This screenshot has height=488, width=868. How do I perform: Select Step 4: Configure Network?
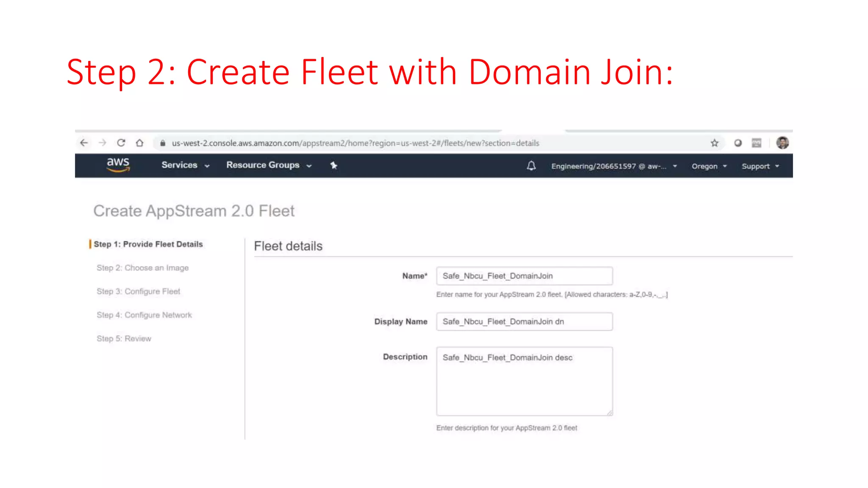pyautogui.click(x=144, y=315)
